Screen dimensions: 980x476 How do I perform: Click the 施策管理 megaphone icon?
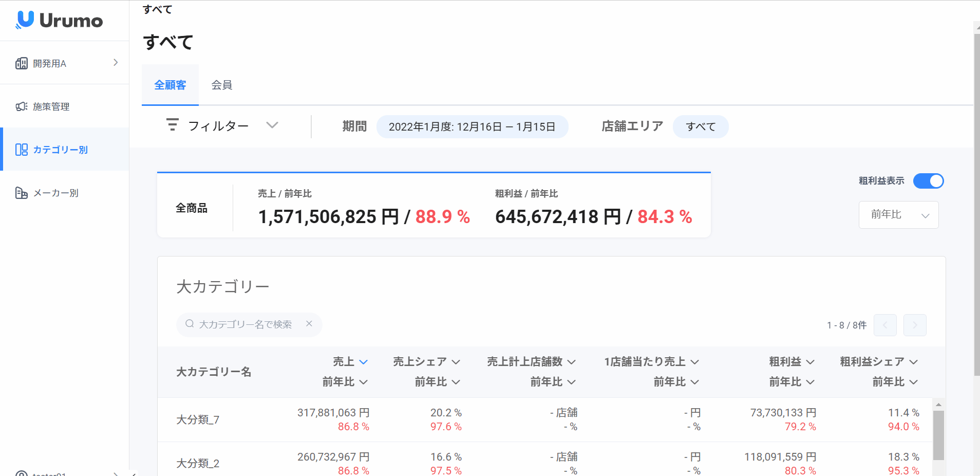click(x=22, y=106)
